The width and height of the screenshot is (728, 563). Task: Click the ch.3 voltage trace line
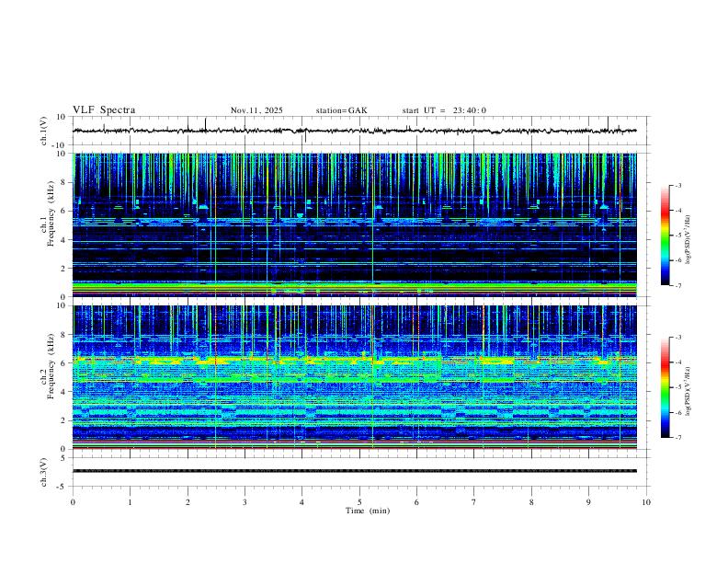(354, 471)
